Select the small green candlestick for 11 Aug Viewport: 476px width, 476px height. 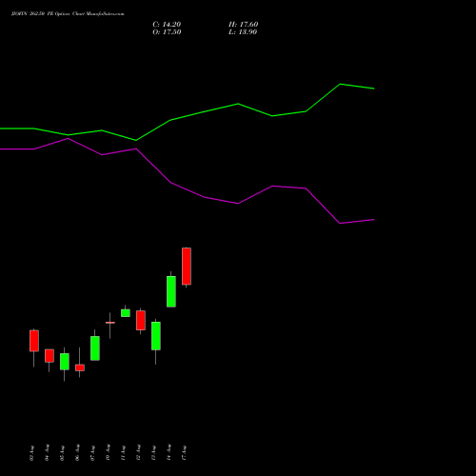126,313
